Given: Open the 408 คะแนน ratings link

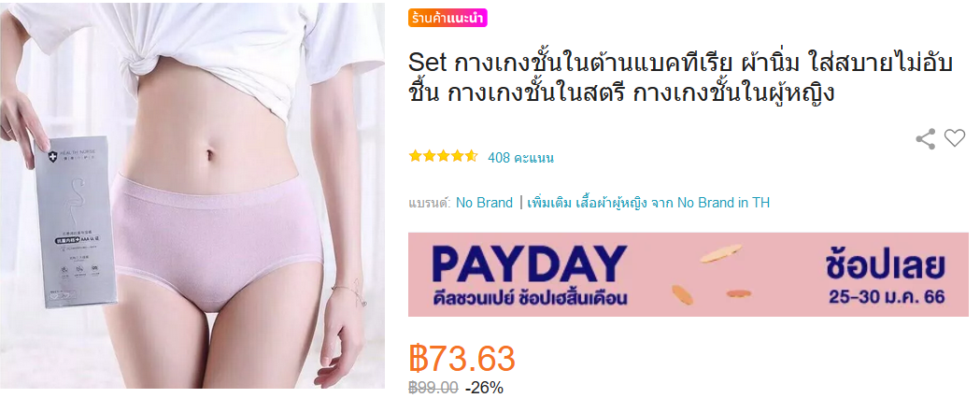Looking at the screenshot, I should 520,158.
